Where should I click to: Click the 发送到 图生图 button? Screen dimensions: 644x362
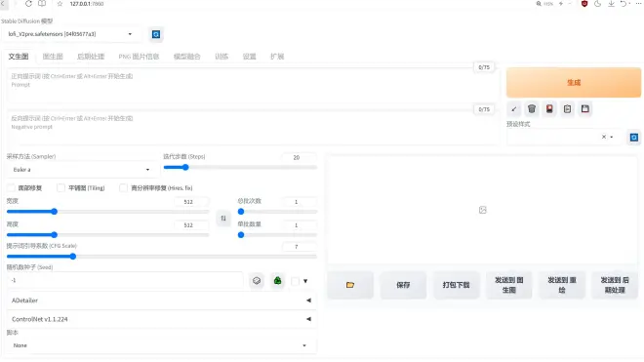pyautogui.click(x=509, y=285)
